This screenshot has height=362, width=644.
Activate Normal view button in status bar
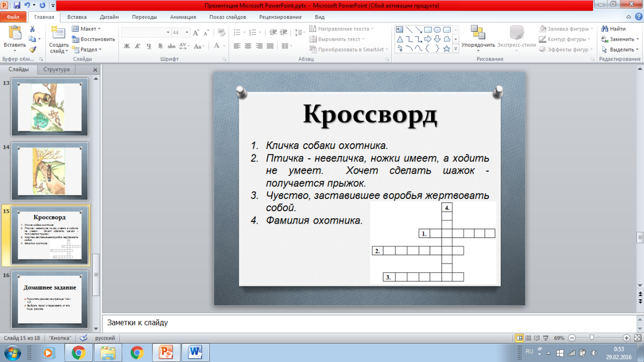pyautogui.click(x=519, y=338)
